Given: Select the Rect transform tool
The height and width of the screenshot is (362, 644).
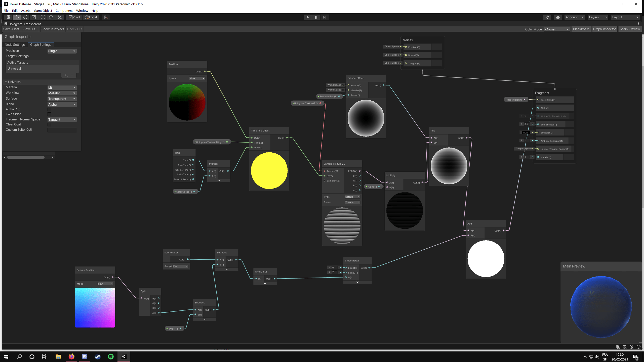Looking at the screenshot, I should 43,17.
